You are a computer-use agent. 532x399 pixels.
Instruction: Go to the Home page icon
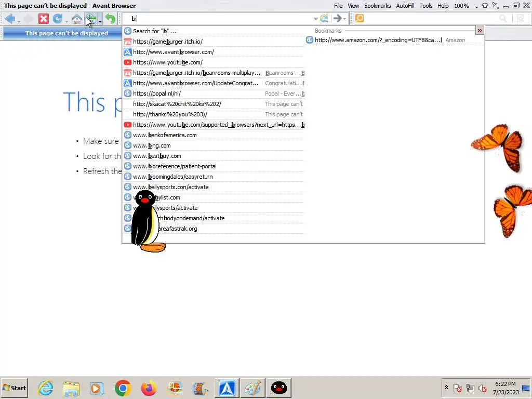pyautogui.click(x=77, y=19)
